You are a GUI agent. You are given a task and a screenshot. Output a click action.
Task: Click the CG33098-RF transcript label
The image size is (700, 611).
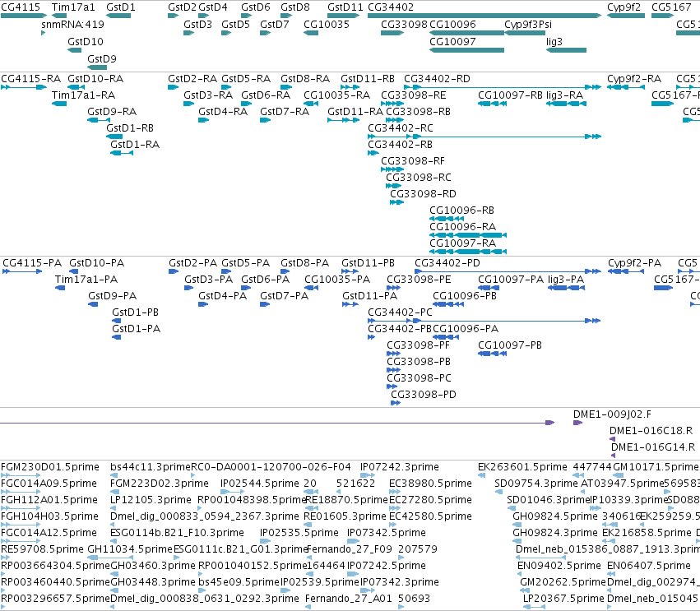[x=413, y=161]
